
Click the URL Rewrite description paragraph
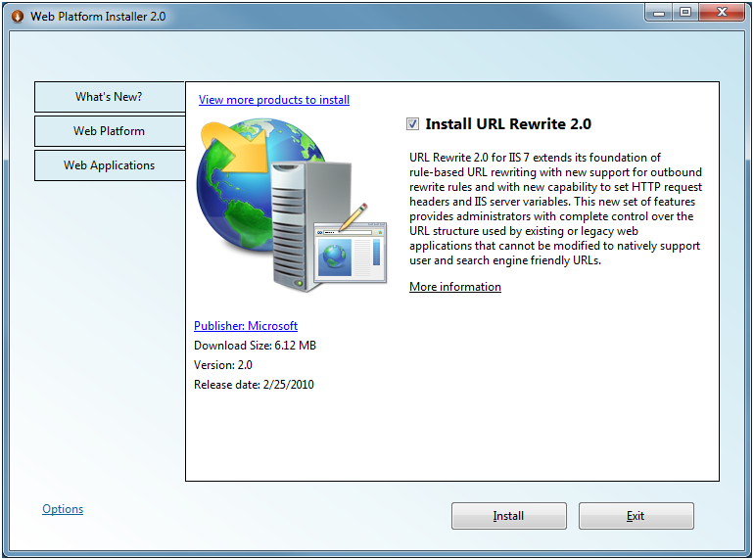[x=555, y=209]
